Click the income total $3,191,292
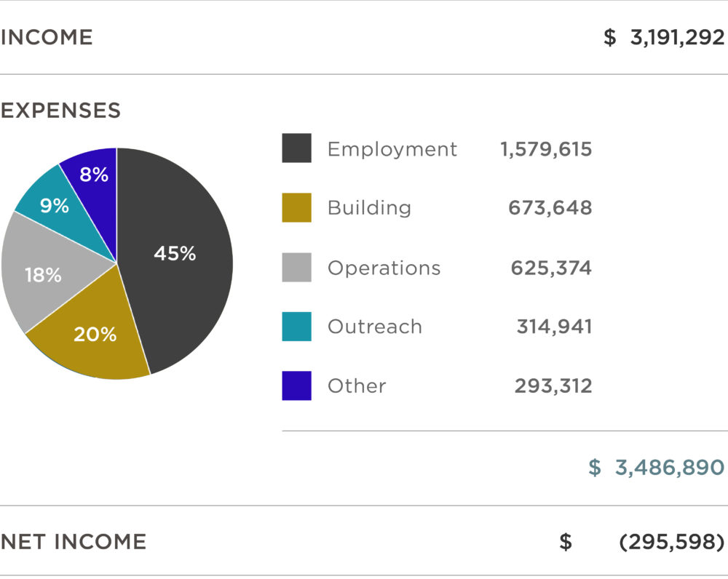 pos(664,38)
